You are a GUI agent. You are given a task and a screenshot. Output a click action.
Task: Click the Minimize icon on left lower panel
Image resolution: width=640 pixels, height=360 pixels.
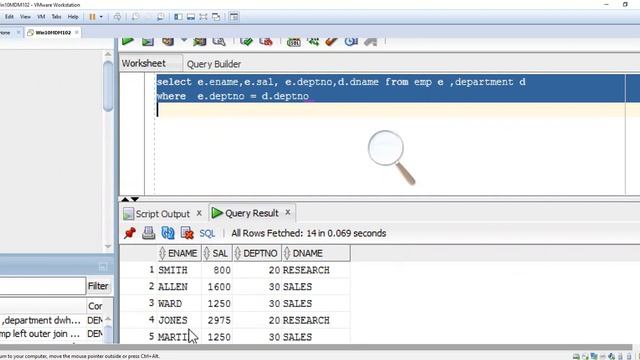pos(102,267)
